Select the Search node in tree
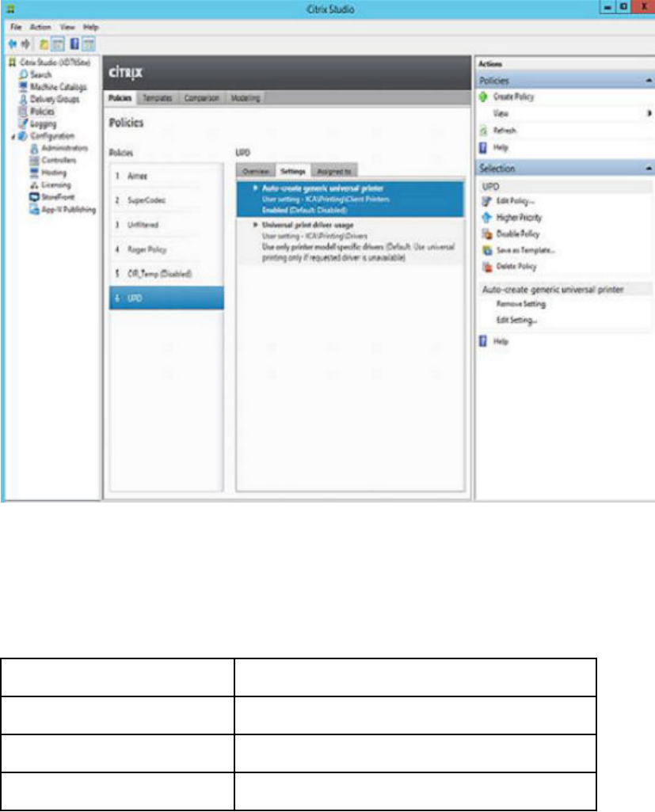This screenshot has height=812, width=655. (40, 74)
